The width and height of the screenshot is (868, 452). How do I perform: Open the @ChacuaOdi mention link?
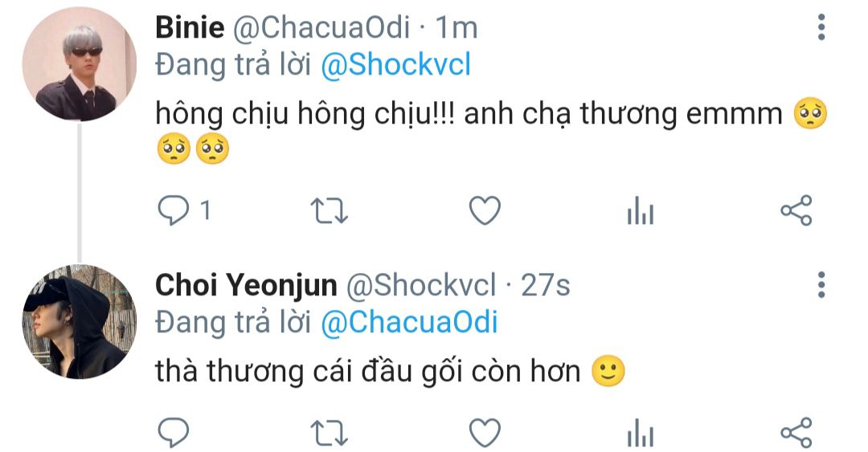(x=409, y=323)
